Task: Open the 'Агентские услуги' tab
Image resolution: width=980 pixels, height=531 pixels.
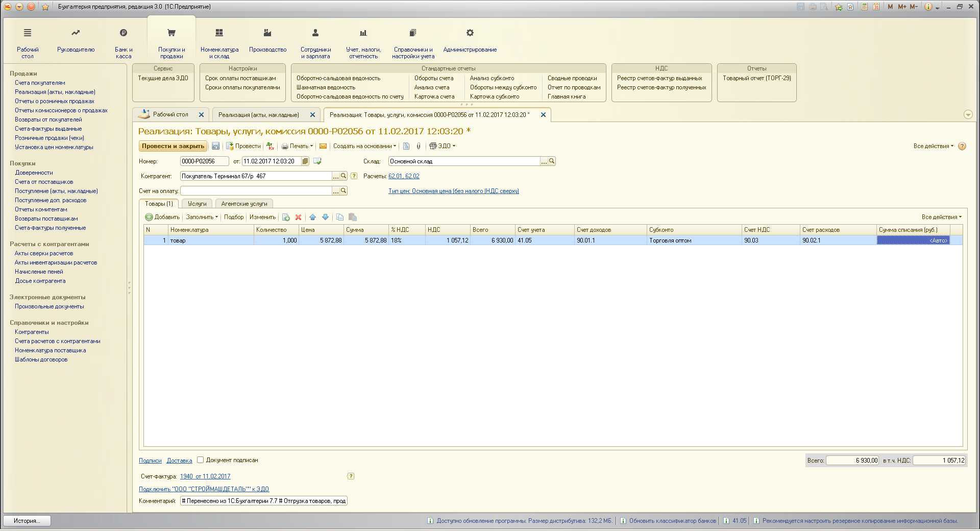Action: point(244,204)
